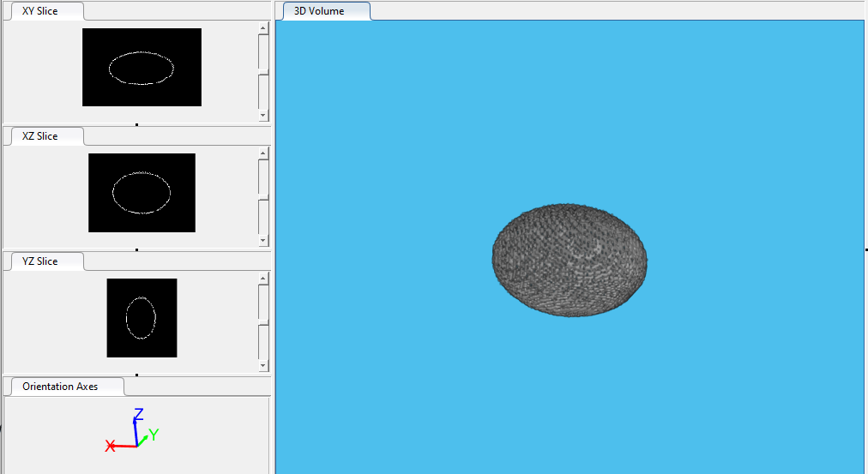Activate the 3D Volume tab
The height and width of the screenshot is (474, 868).
click(x=319, y=11)
